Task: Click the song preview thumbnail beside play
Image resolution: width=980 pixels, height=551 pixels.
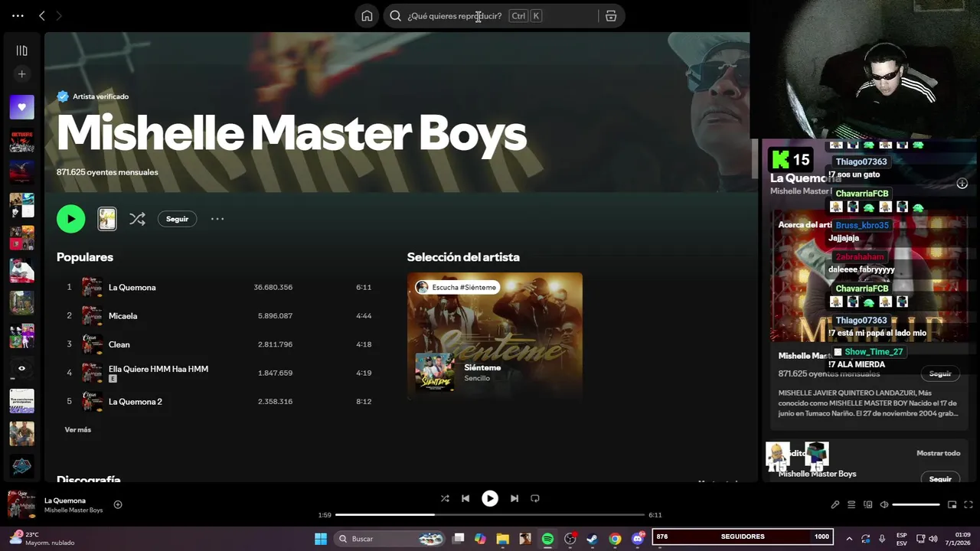Action: (107, 219)
